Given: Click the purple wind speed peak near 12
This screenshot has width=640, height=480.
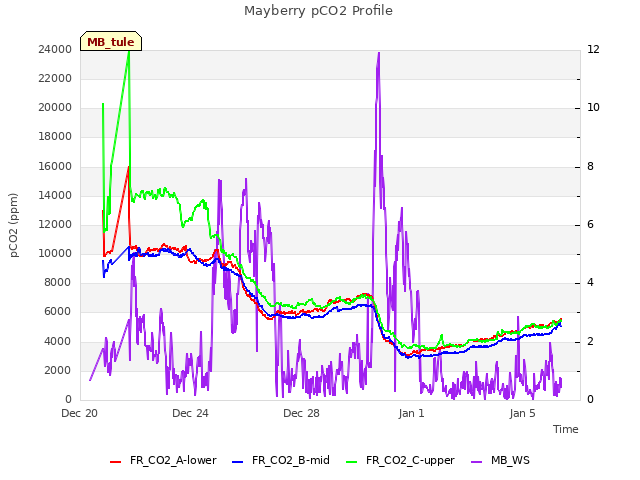Looking at the screenshot, I should (379, 53).
